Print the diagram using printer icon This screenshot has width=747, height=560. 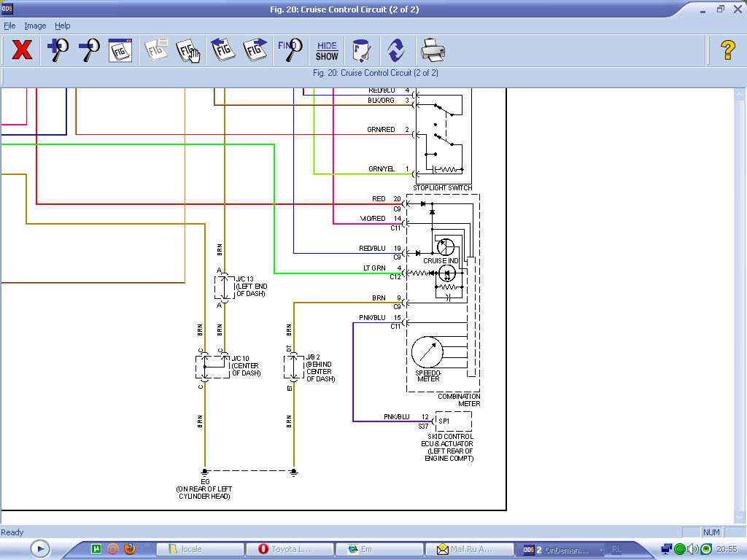coord(432,50)
